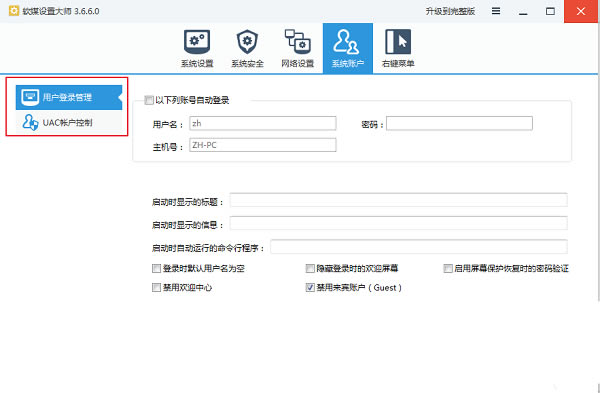
Task: Open the 系统设置 section icon
Action: coord(197,42)
